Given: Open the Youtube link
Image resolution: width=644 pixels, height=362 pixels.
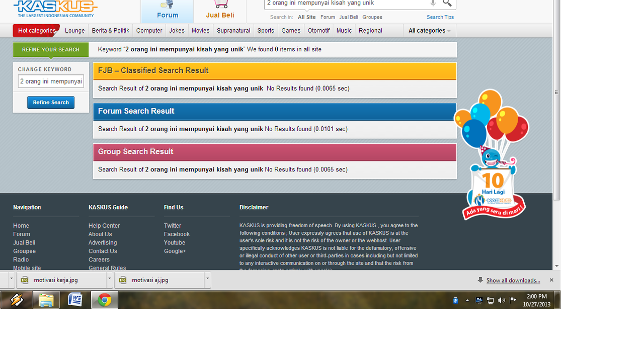Looking at the screenshot, I should click(x=175, y=243).
